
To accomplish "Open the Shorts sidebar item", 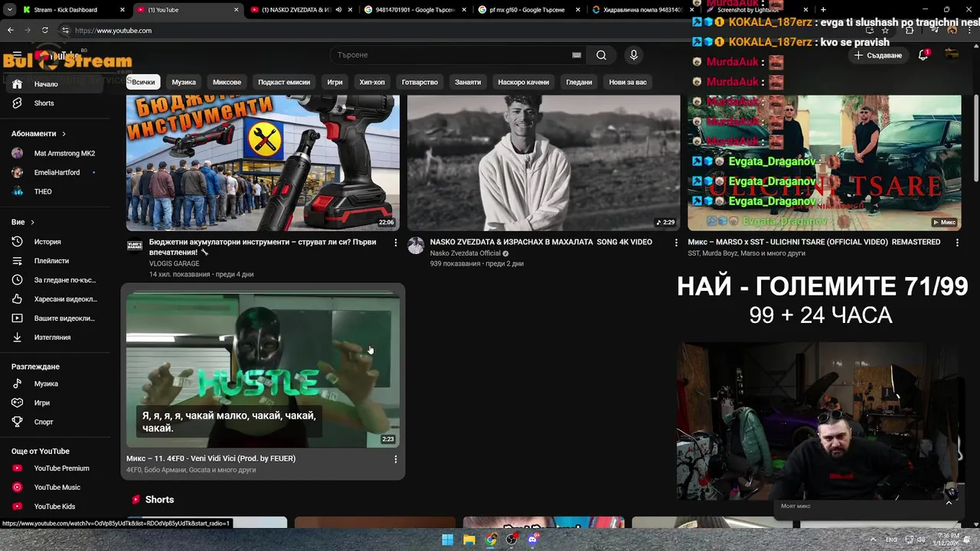I will (x=55, y=103).
